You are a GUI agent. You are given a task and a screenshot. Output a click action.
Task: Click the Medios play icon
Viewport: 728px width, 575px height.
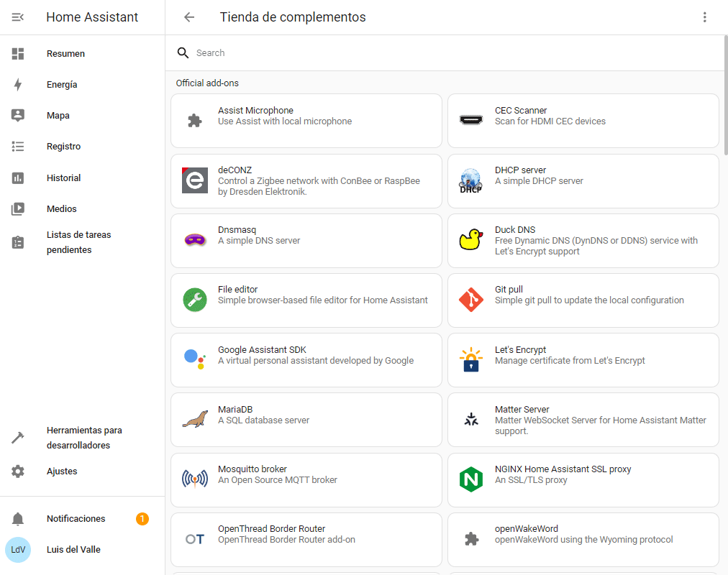(x=18, y=209)
